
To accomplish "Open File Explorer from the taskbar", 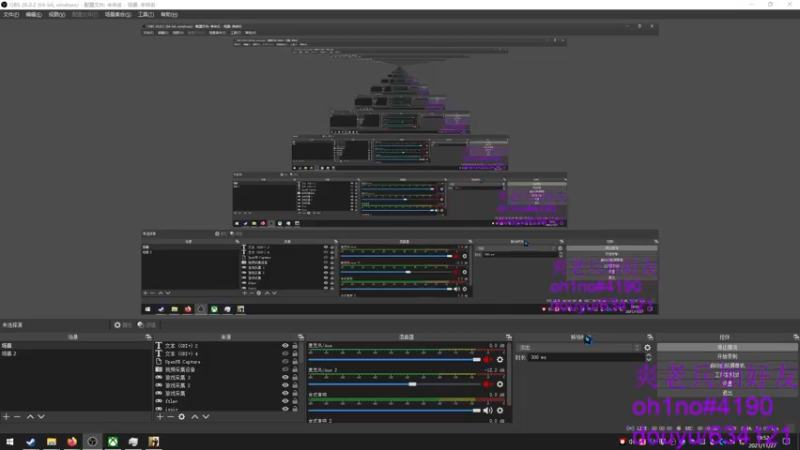I will [51, 442].
